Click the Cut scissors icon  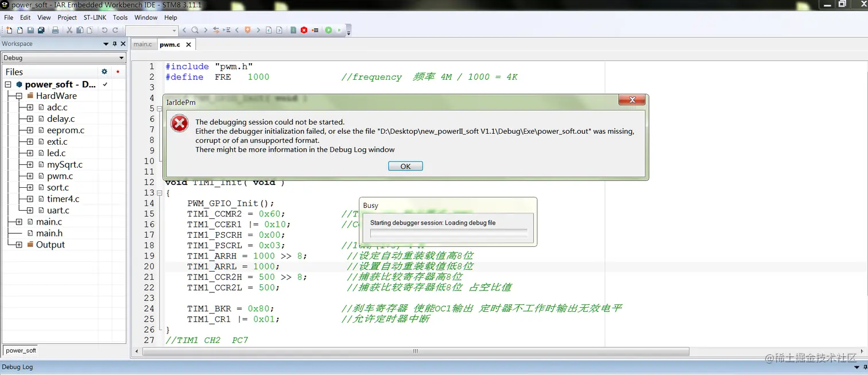pyautogui.click(x=69, y=30)
